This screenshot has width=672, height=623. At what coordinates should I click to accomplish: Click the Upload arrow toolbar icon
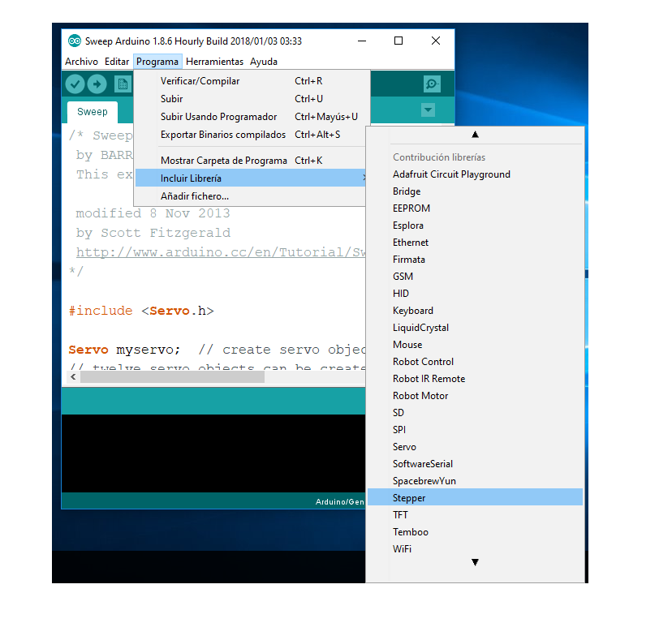pos(97,84)
